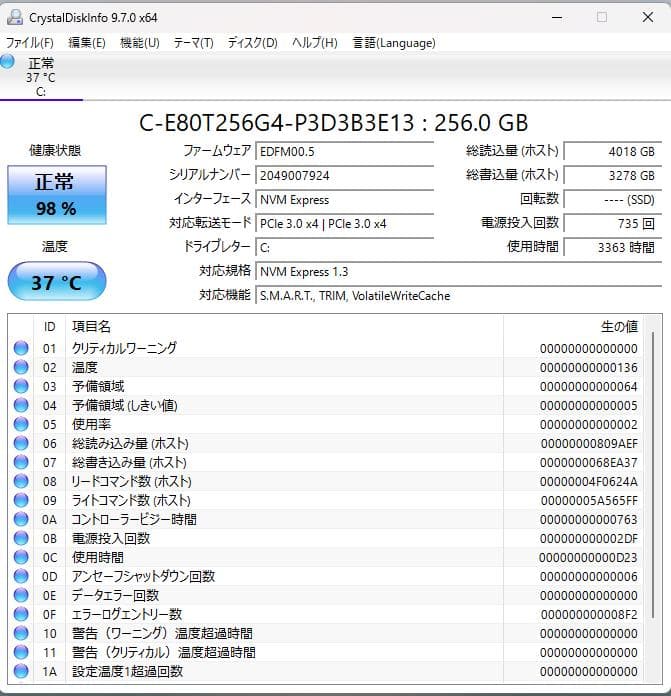Click raw value 0000000000136 of 温度
The image size is (671, 696).
[589, 368]
